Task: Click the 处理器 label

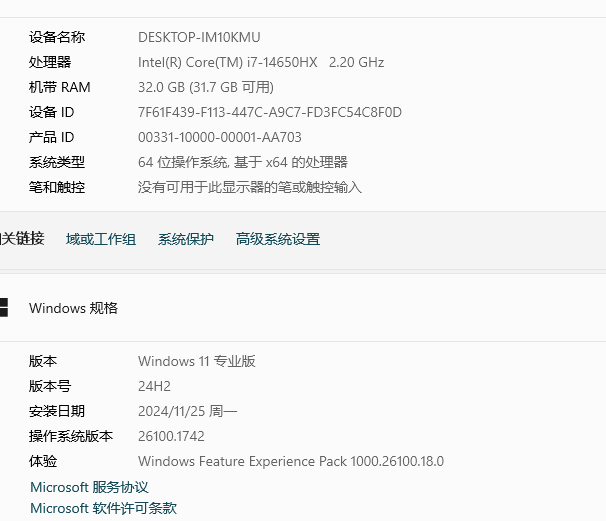Action: click(x=50, y=62)
